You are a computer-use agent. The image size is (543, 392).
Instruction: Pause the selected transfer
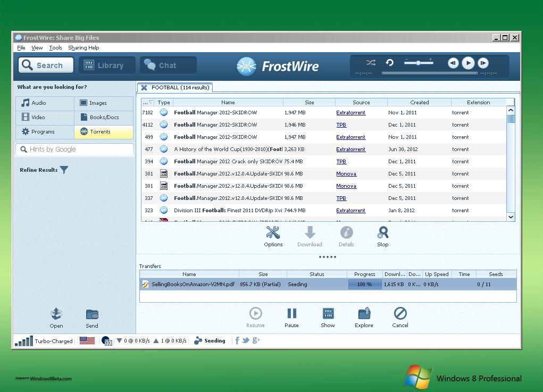click(291, 313)
